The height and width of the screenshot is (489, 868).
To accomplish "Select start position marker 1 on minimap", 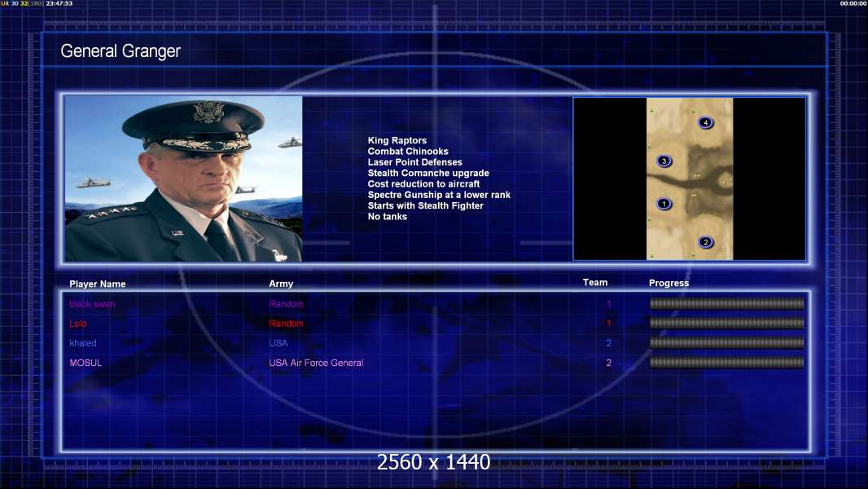I will point(664,204).
